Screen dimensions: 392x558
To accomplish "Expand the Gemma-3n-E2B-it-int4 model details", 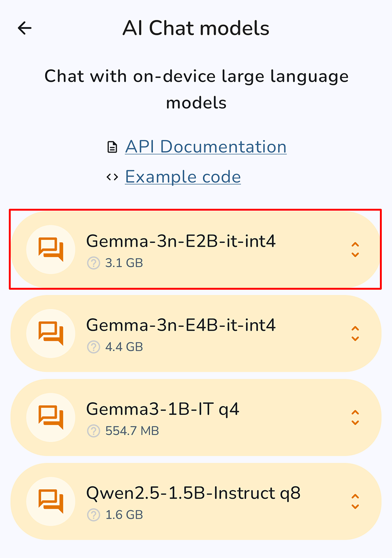I will 355,250.
